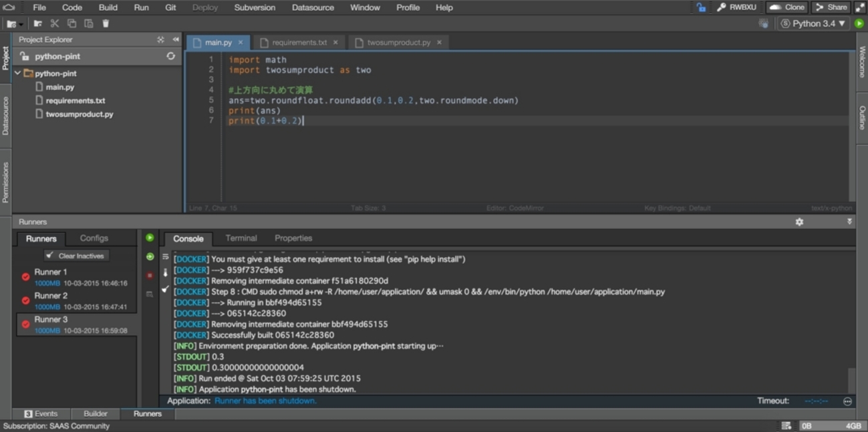Click the scroll-to-bottom console icon

[x=165, y=272]
